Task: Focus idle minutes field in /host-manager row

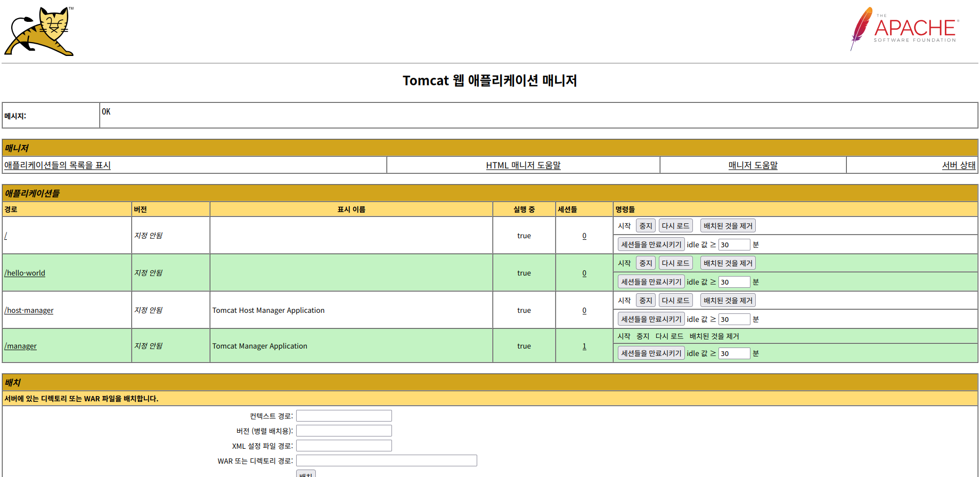Action: [734, 319]
